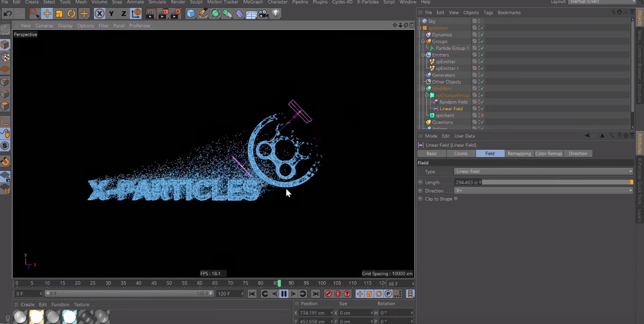The image size is (644, 324).
Task: Toggle Autokeying red button
Action: coord(338,294)
